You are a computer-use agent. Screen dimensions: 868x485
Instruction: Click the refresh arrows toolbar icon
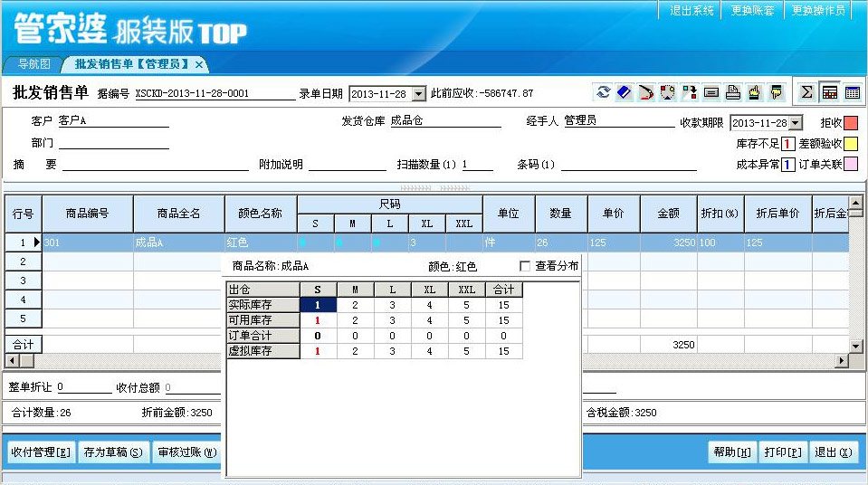pos(603,92)
